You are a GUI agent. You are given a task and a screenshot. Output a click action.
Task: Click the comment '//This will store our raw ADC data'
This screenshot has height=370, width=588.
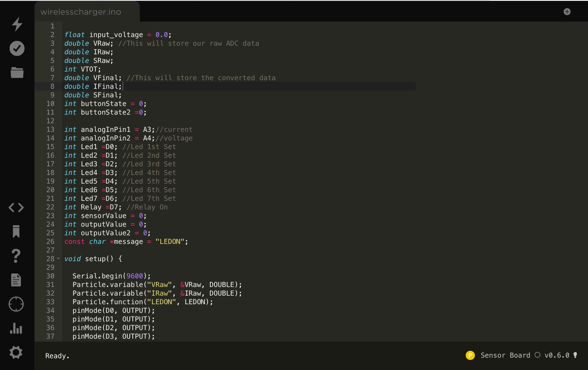189,43
